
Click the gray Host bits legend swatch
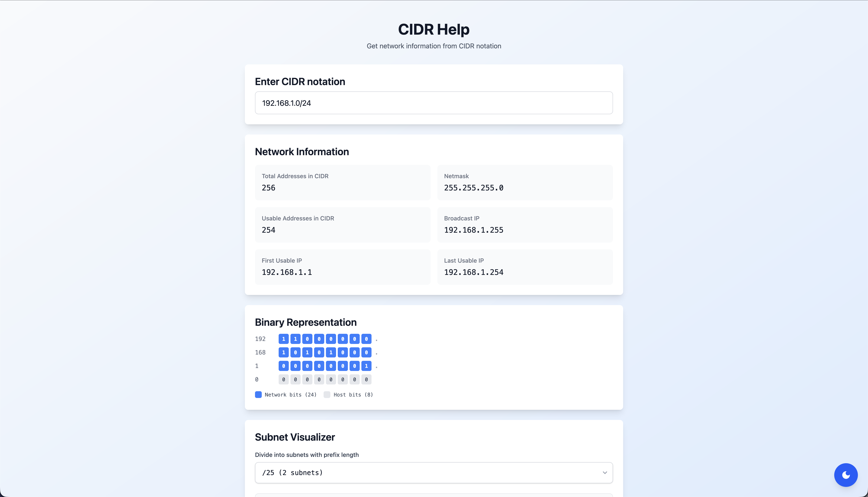click(x=327, y=395)
